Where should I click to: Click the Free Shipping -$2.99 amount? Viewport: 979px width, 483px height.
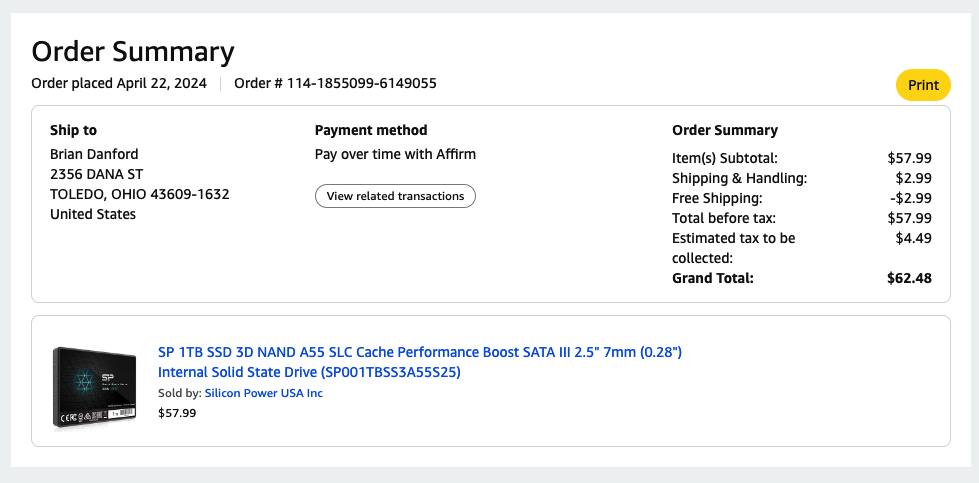pos(910,198)
